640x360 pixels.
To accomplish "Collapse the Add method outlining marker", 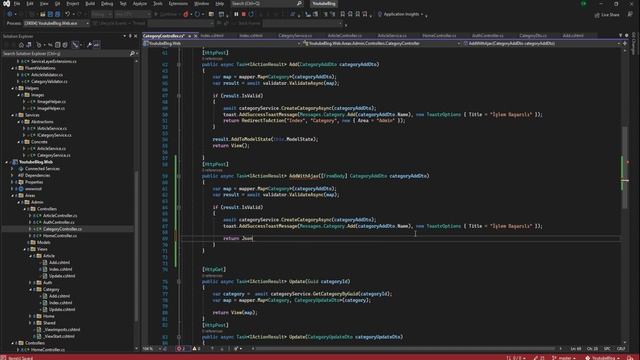I will pos(179,64).
